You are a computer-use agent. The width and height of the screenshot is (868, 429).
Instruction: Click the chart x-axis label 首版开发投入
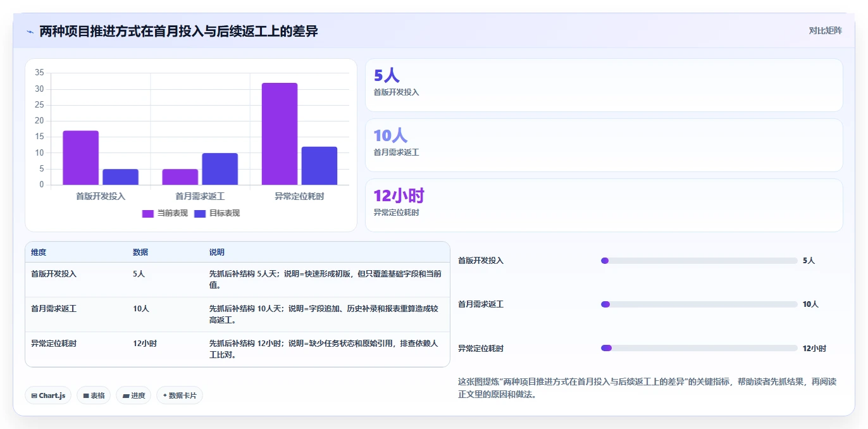point(101,196)
